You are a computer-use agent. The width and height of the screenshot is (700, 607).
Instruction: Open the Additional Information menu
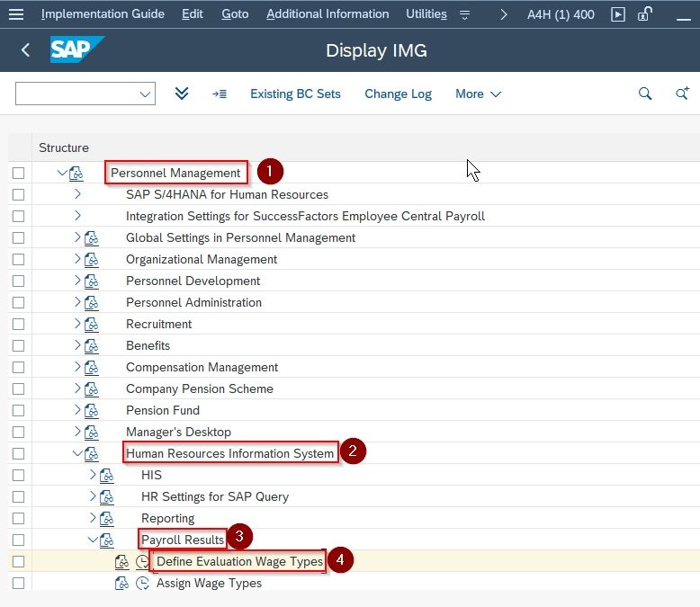click(x=328, y=14)
